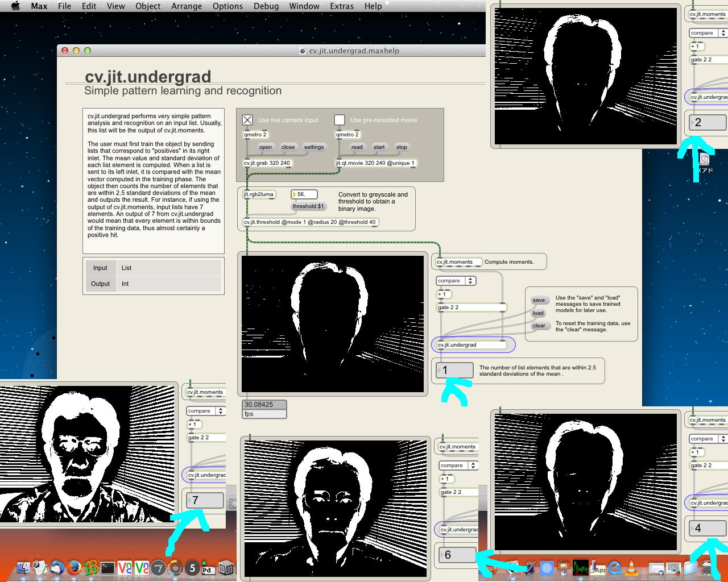728x582 pixels.
Task: Open the Apple menu
Action: (x=15, y=6)
